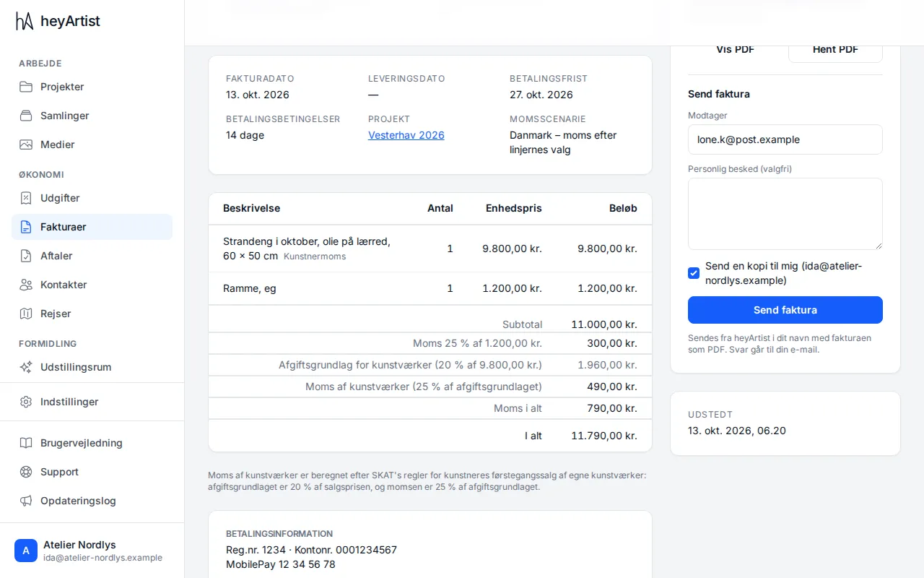924x578 pixels.
Task: Click the 490,00 kr. artwork VAT amount
Action: (612, 387)
